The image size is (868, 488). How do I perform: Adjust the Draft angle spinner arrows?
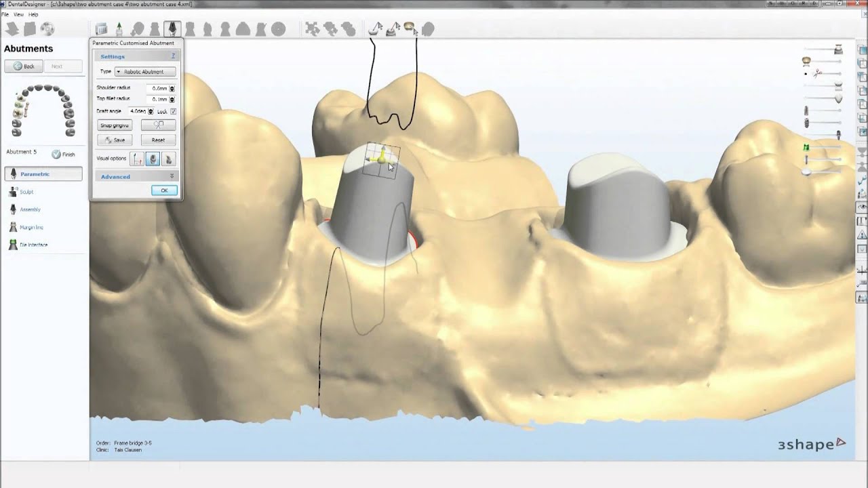[151, 110]
